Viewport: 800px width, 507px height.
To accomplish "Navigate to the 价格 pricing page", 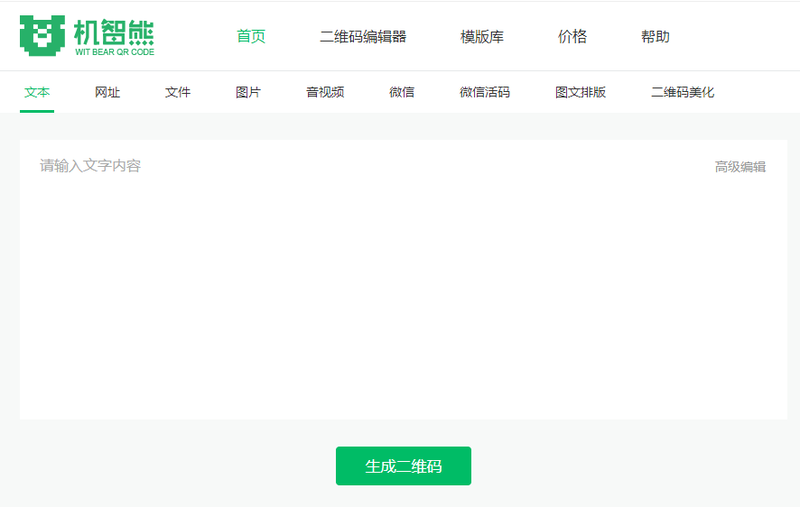I will (x=572, y=37).
